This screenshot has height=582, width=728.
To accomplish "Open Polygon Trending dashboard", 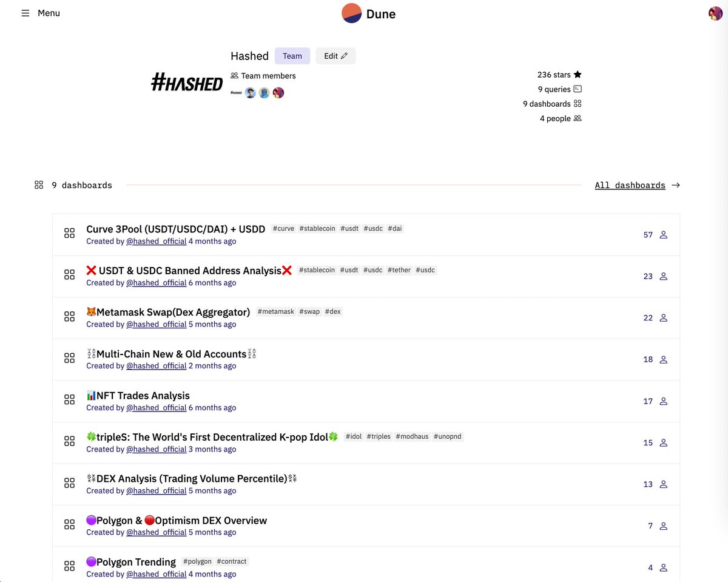I will [131, 562].
